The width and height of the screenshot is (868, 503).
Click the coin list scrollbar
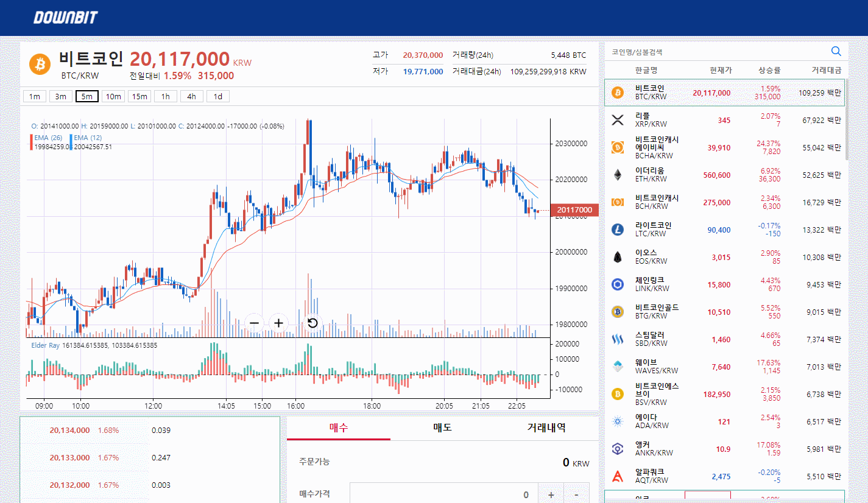click(846, 119)
